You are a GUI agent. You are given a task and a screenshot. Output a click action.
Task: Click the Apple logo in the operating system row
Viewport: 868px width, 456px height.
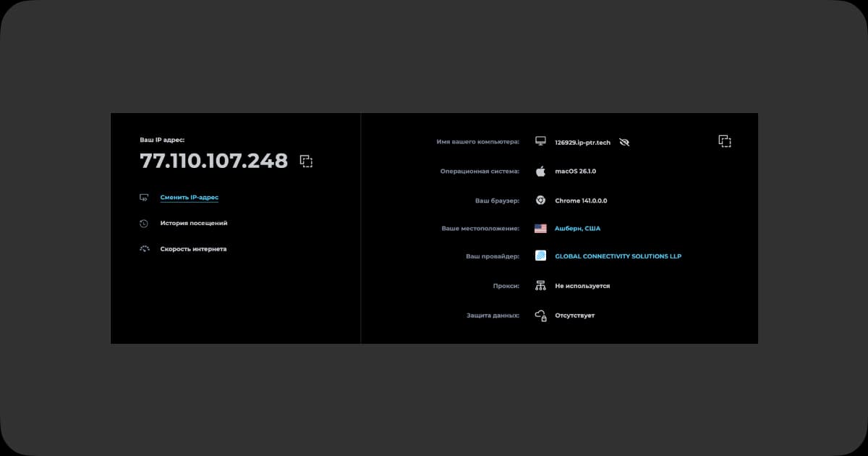pos(540,172)
